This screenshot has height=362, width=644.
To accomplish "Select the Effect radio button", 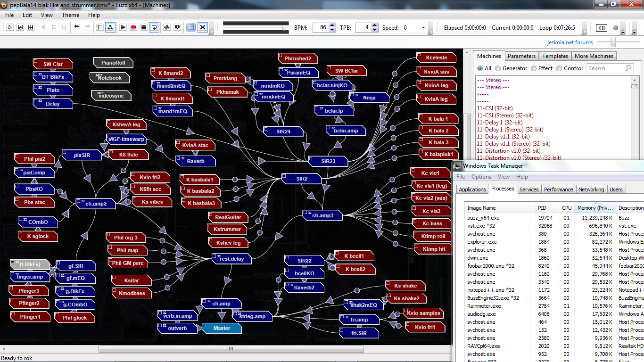I will 534,68.
